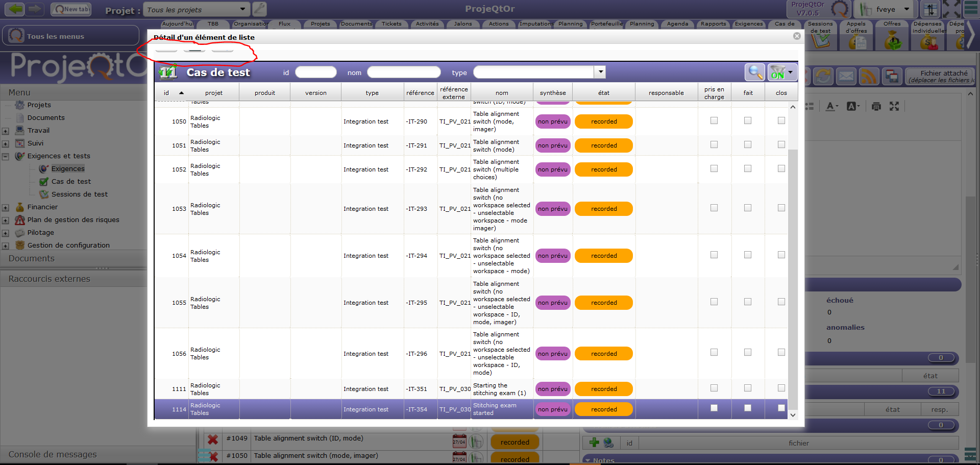980x465 pixels.
Task: Click the magnifier search icon in dialog
Action: pyautogui.click(x=754, y=72)
